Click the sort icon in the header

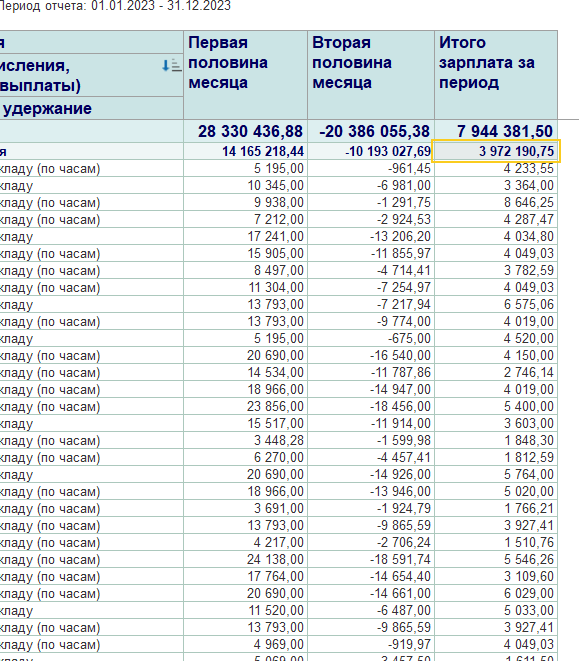click(x=171, y=65)
